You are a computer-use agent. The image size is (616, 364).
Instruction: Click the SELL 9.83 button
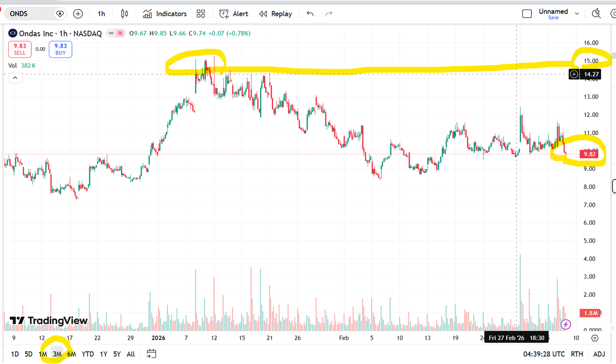(x=20, y=48)
